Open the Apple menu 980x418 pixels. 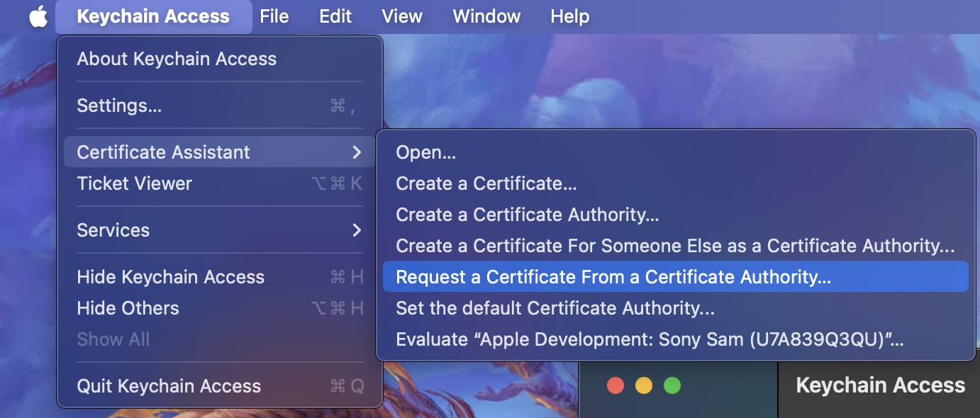pos(38,16)
